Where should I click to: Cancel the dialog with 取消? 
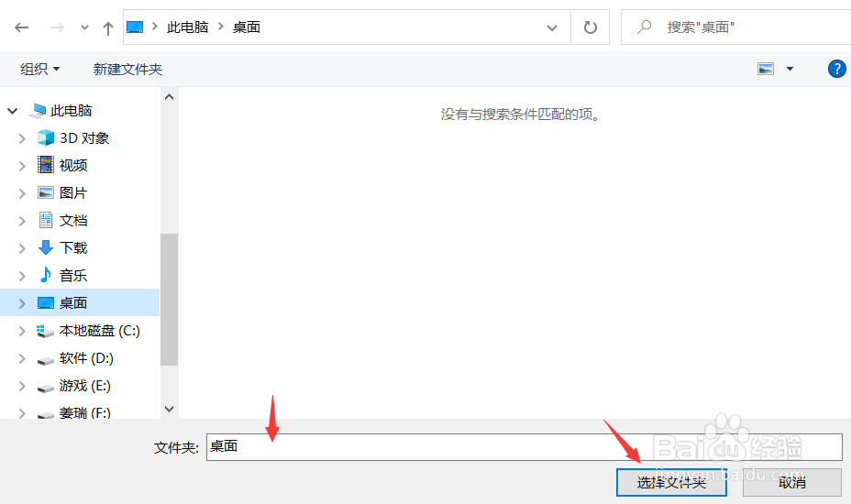791,482
